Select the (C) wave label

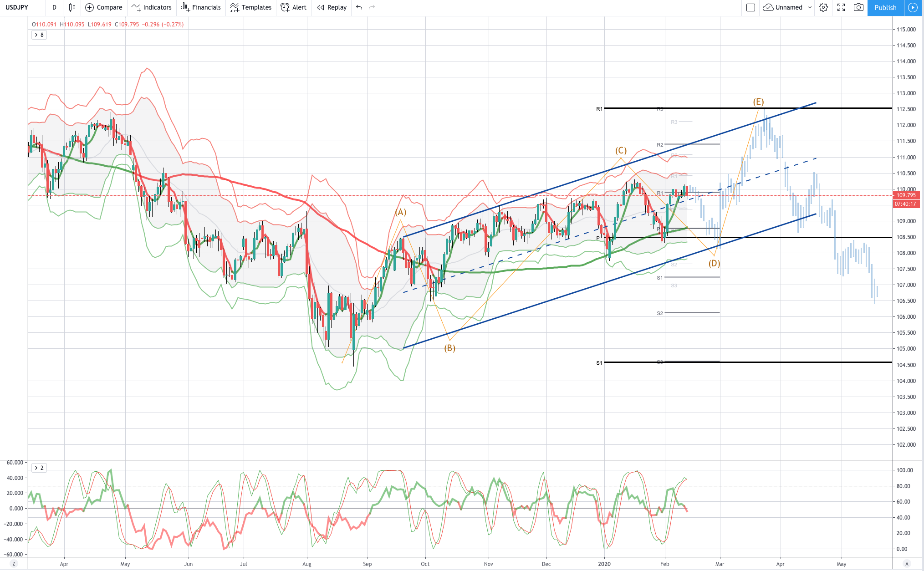621,151
